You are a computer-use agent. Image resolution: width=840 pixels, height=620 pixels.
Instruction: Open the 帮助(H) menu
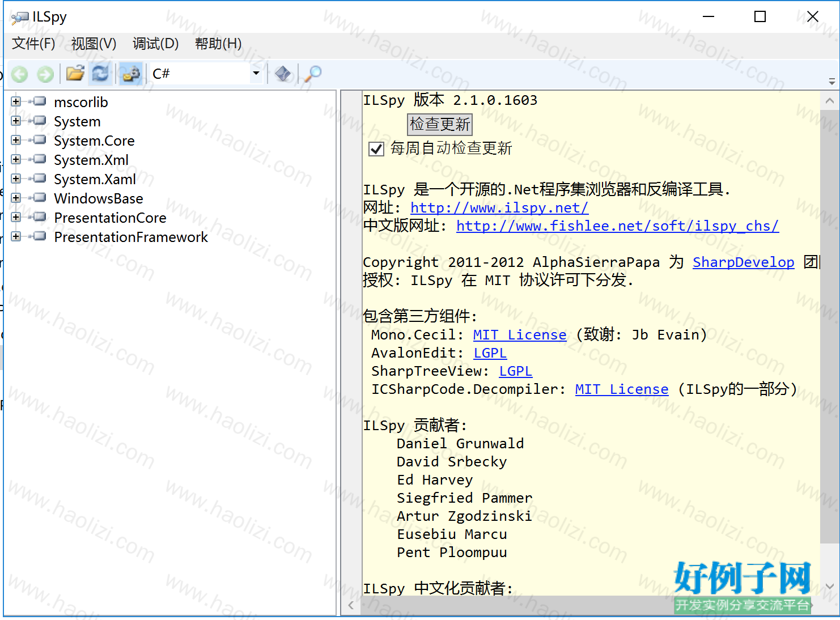coord(218,44)
